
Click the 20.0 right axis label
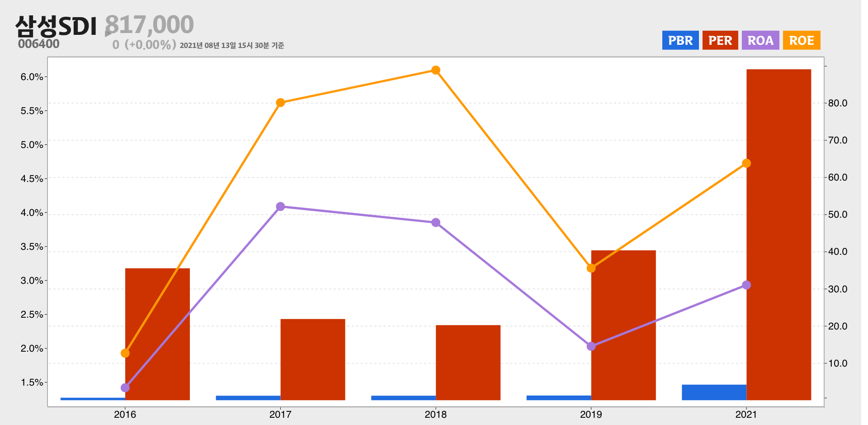point(838,326)
